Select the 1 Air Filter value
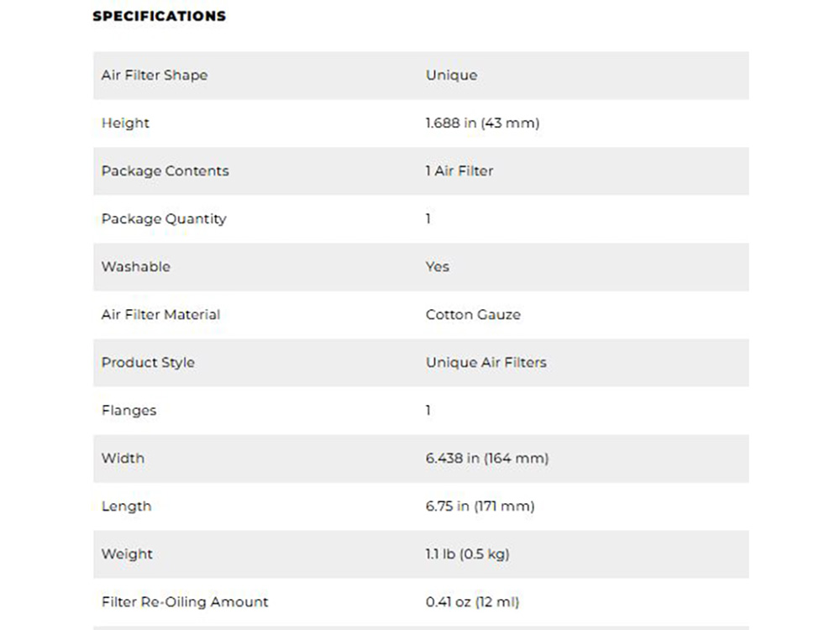This screenshot has height=630, width=840. (x=459, y=171)
